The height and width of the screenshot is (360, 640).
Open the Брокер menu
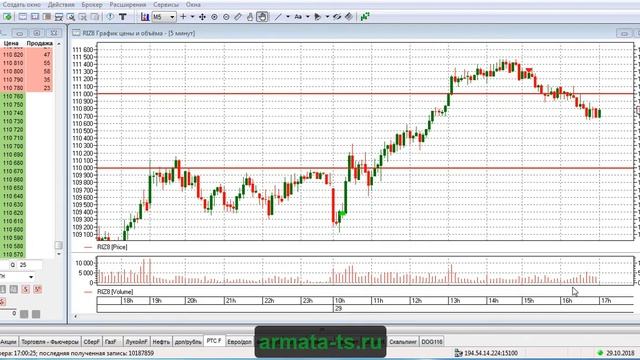[92, 4]
